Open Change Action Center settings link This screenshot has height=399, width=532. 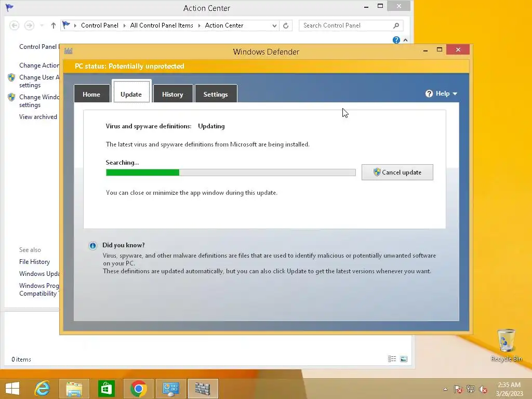[x=39, y=65]
